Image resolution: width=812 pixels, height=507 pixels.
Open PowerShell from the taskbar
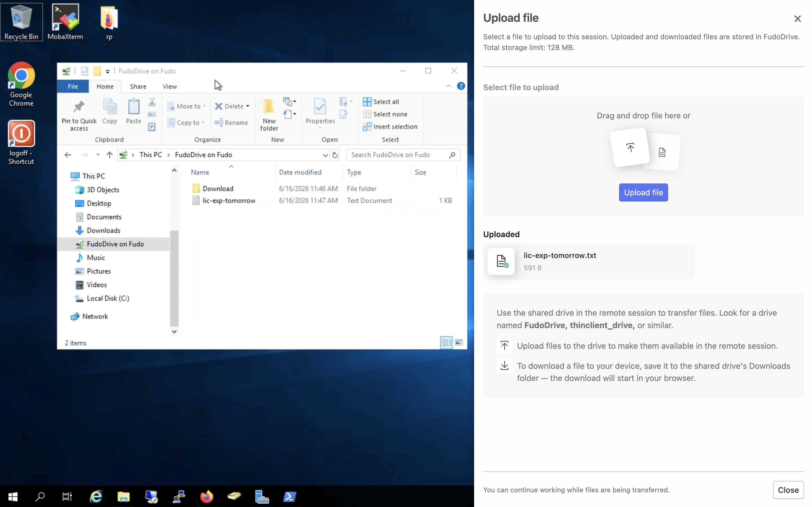coord(290,496)
